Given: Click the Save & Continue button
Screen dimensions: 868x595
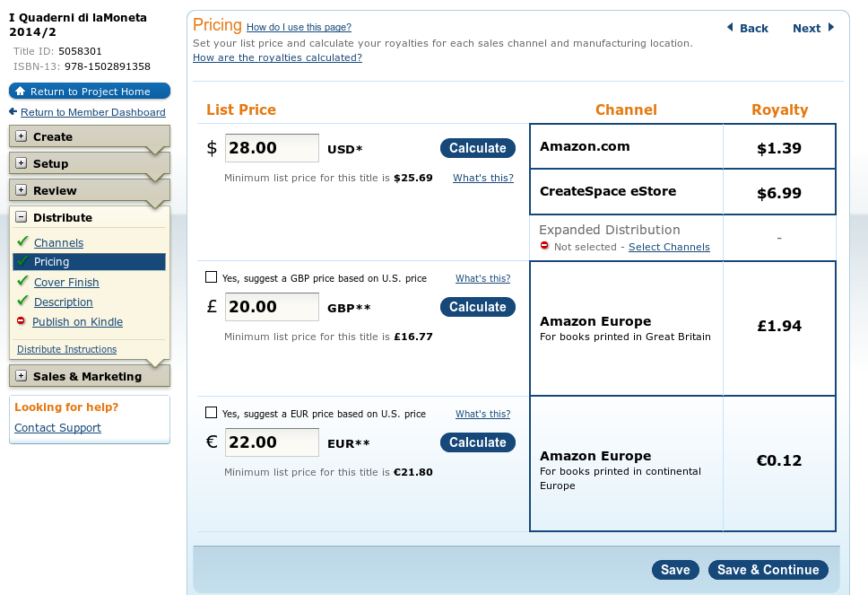Looking at the screenshot, I should point(768,570).
